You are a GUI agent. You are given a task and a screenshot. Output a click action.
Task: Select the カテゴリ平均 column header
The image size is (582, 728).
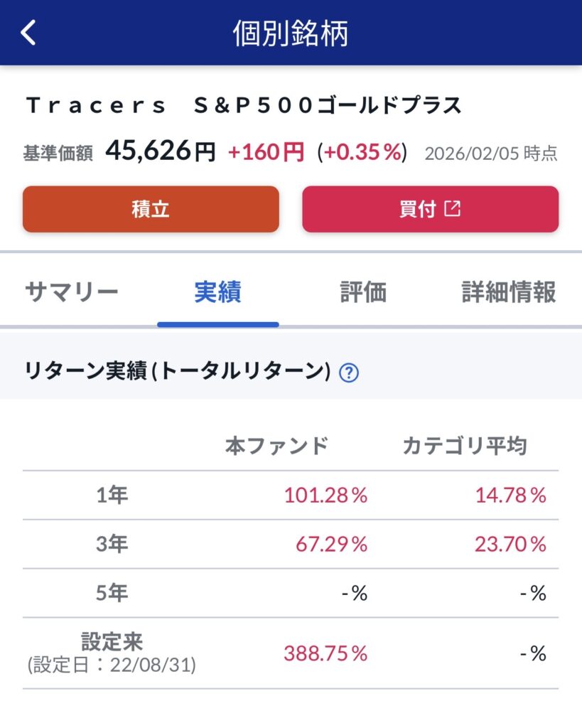pos(465,446)
